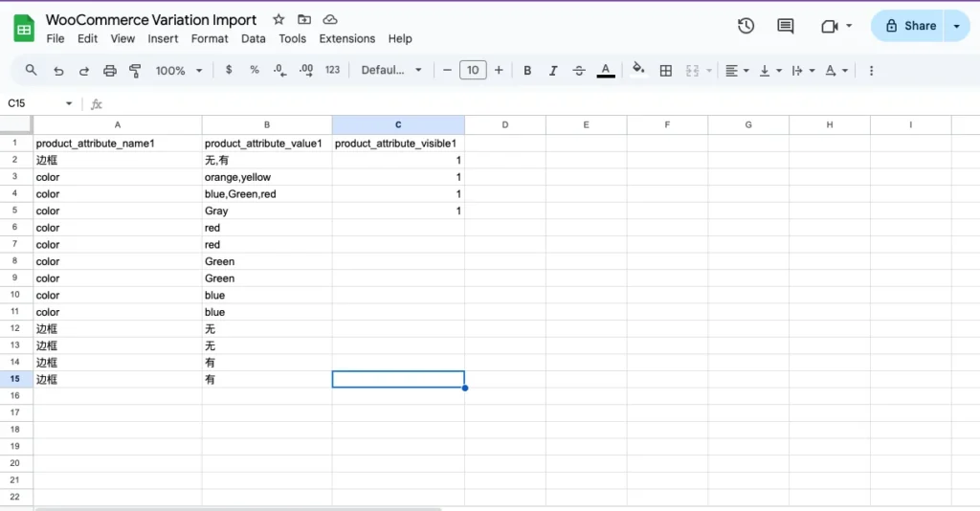Toggle strikethrough formatting
The height and width of the screenshot is (511, 980).
click(x=579, y=71)
